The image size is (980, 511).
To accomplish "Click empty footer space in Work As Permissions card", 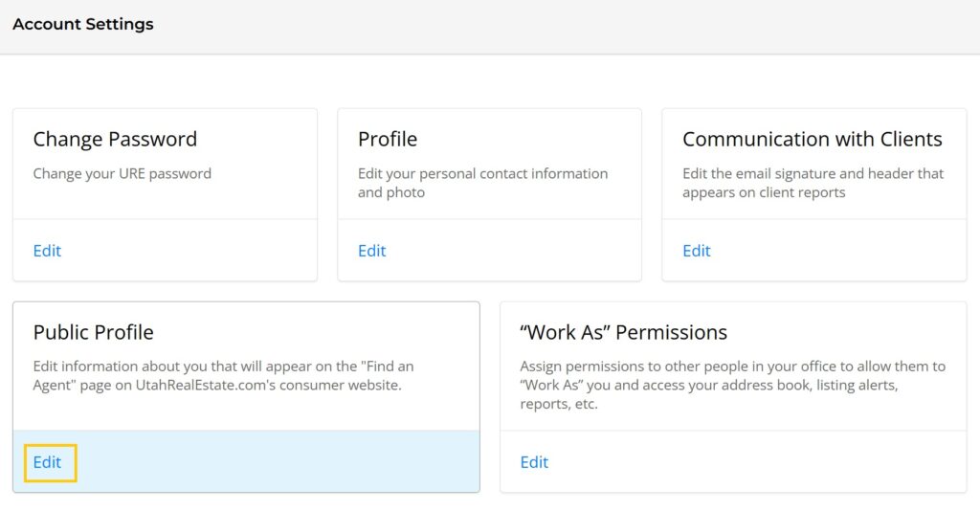I will [x=766, y=462].
